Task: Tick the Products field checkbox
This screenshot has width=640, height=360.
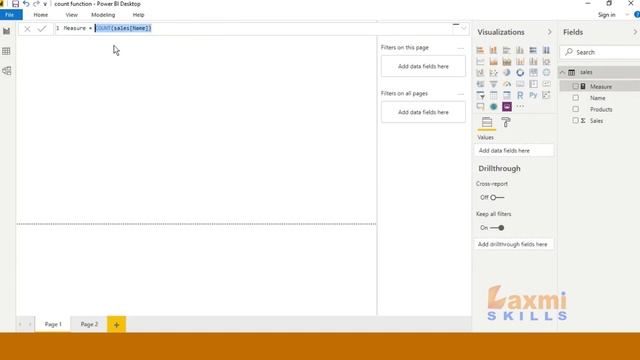Action: click(x=576, y=109)
